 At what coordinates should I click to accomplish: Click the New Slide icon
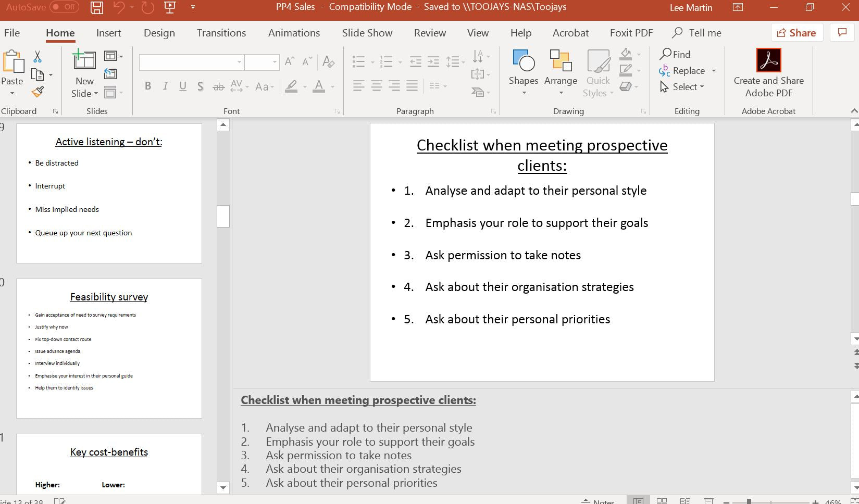point(84,60)
